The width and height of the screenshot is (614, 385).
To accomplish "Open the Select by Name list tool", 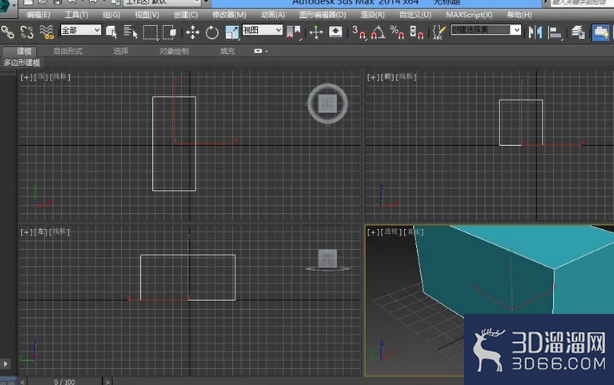I will [130, 32].
